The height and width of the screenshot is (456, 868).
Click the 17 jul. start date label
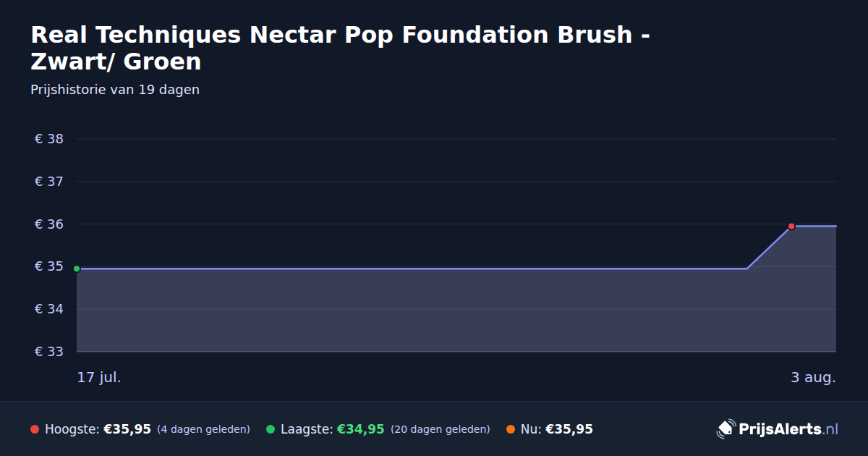(x=99, y=377)
